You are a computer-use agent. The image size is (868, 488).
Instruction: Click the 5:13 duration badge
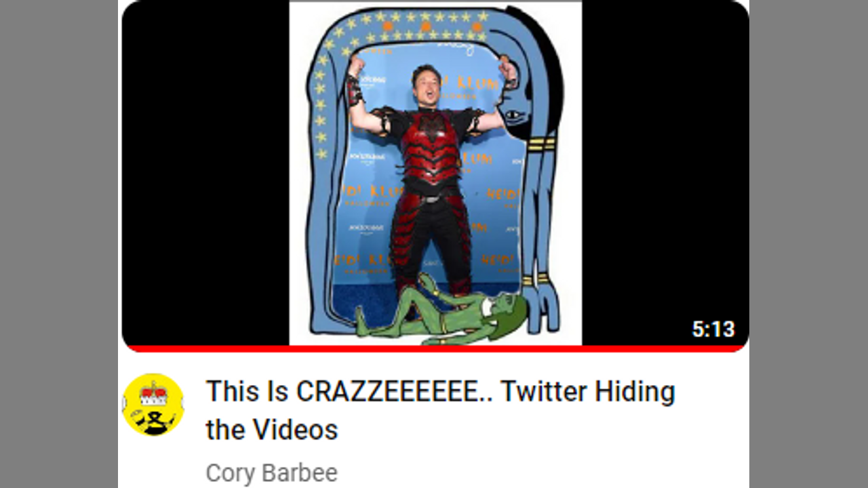(713, 329)
